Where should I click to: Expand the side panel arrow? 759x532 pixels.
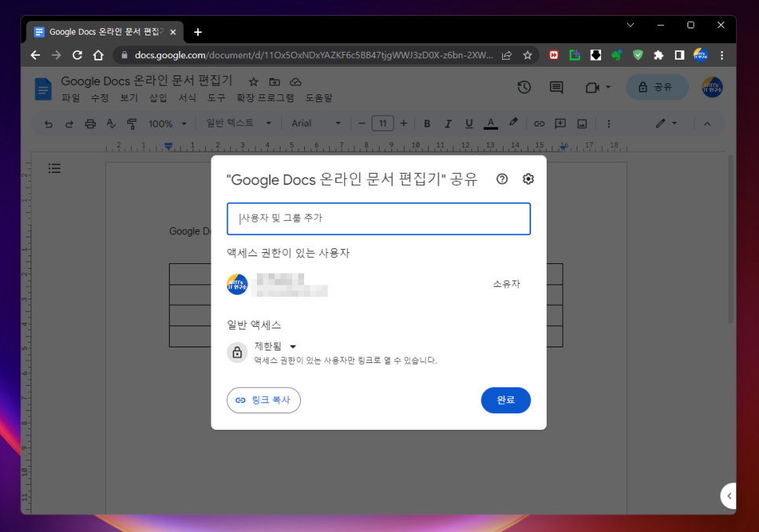(x=728, y=496)
